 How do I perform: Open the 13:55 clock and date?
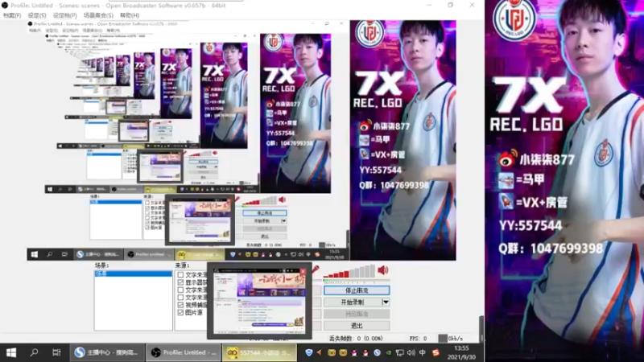coord(461,352)
